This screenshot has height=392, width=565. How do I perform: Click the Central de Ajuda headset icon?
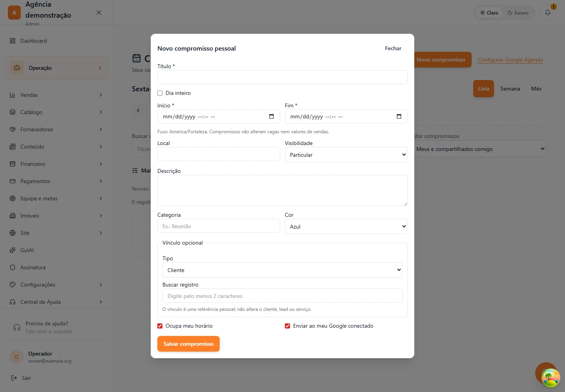click(13, 302)
